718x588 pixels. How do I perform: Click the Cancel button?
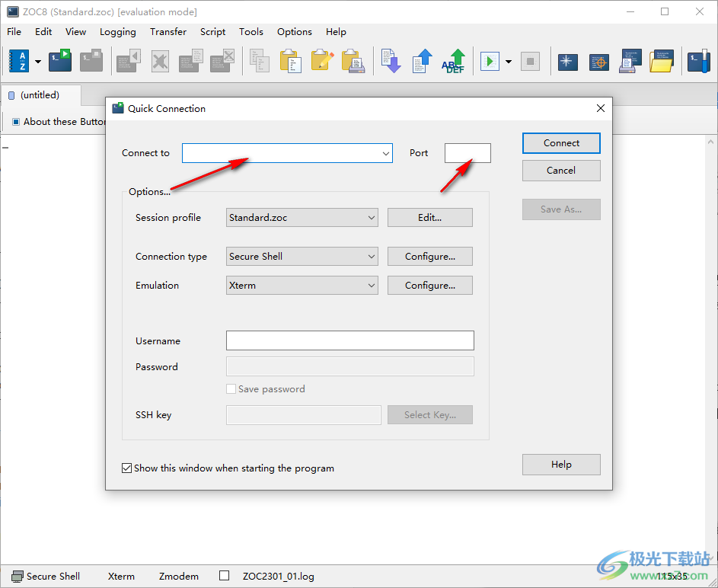click(x=561, y=171)
